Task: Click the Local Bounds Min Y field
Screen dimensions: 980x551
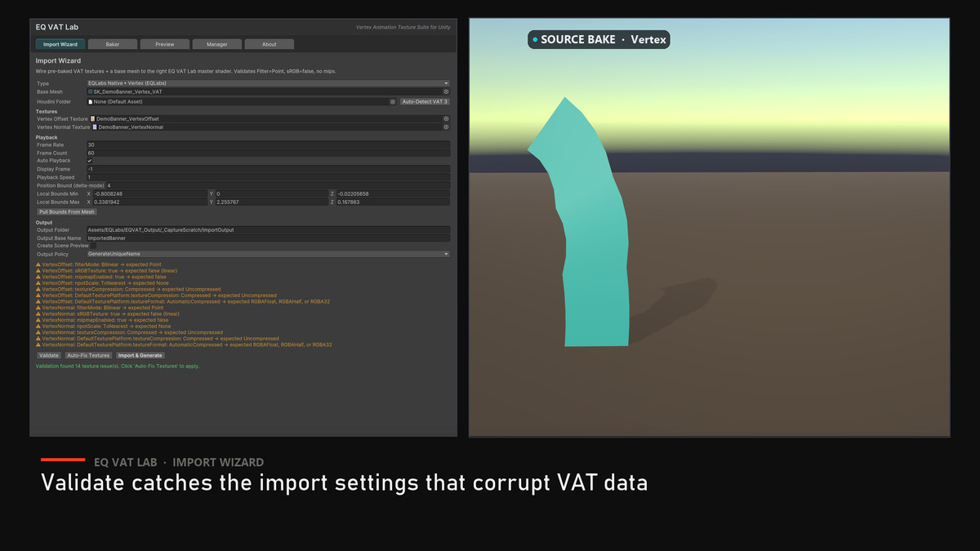Action: coord(271,193)
